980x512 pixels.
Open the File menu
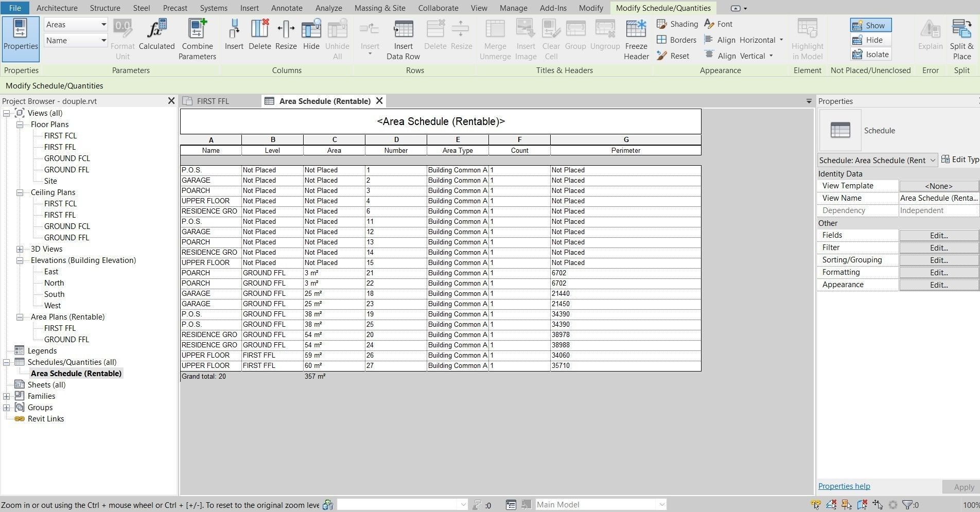[15, 8]
